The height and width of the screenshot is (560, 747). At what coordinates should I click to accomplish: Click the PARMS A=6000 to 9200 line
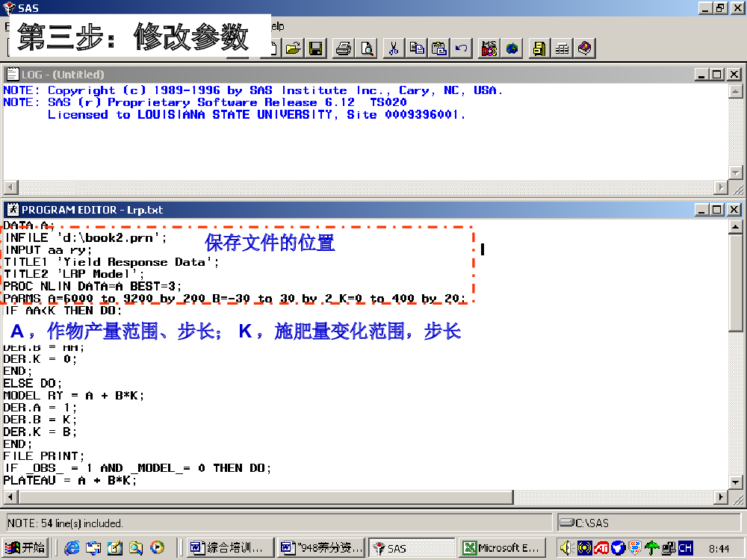[234, 299]
